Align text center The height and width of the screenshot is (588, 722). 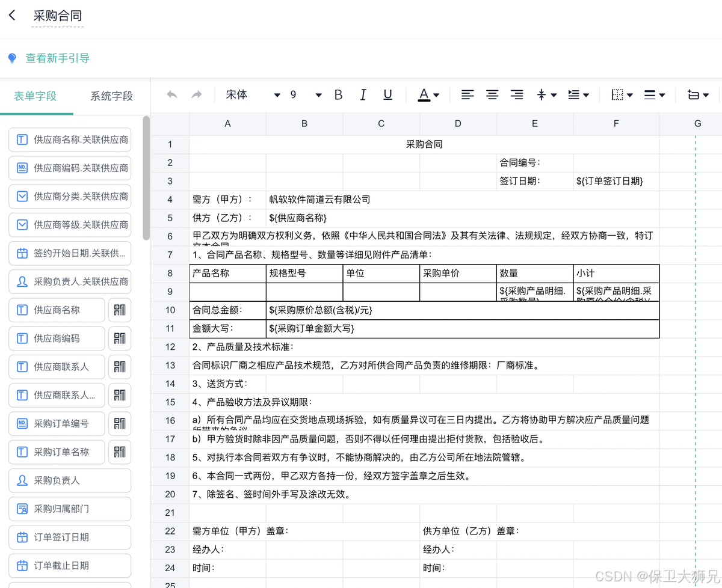point(492,95)
